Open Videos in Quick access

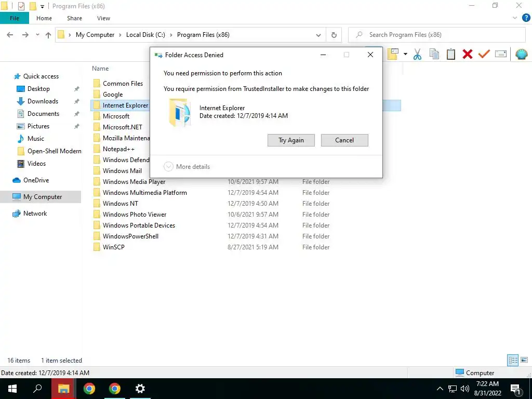pos(36,164)
